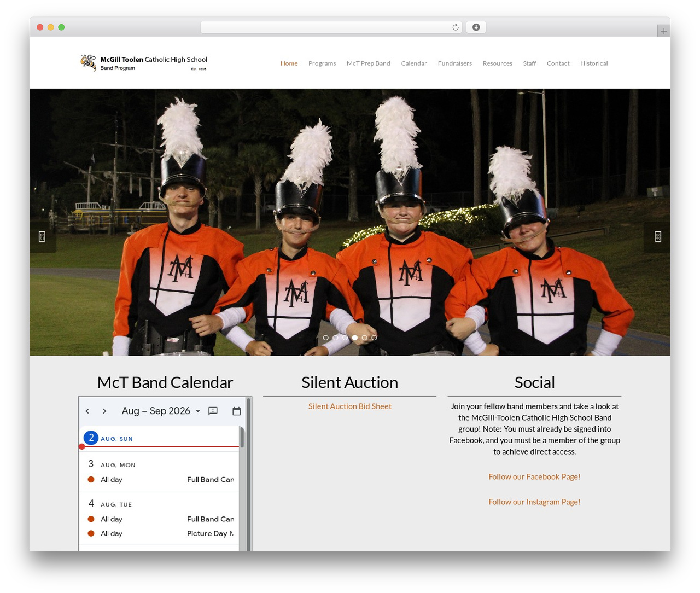
Task: Select the 2 Aug, Sun date circle
Action: [91, 438]
